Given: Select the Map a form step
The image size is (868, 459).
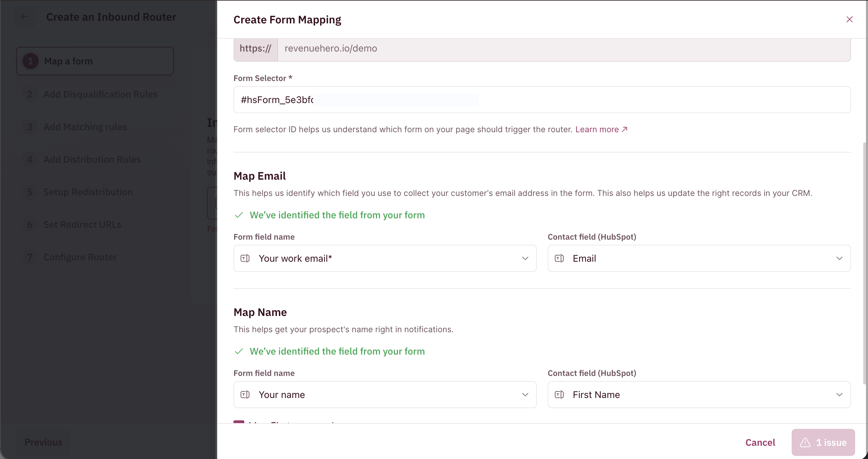Looking at the screenshot, I should tap(95, 61).
